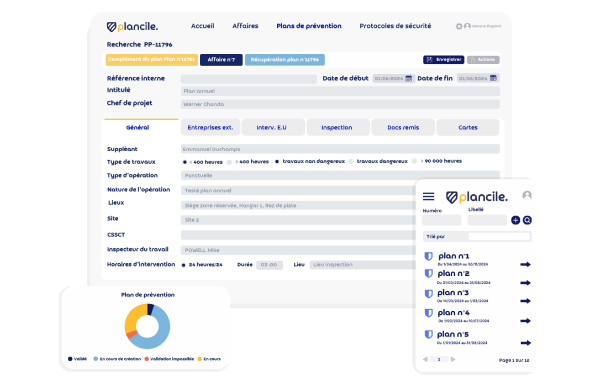The height and width of the screenshot is (380, 600).
Task: Switch to the Interv. E.U tab
Action: tap(272, 127)
